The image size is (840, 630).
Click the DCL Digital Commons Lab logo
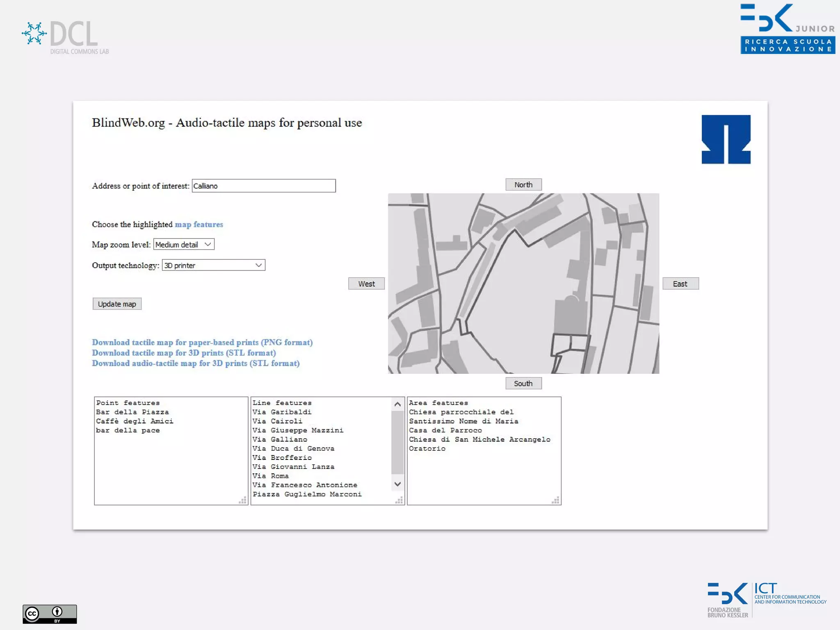pyautogui.click(x=66, y=37)
